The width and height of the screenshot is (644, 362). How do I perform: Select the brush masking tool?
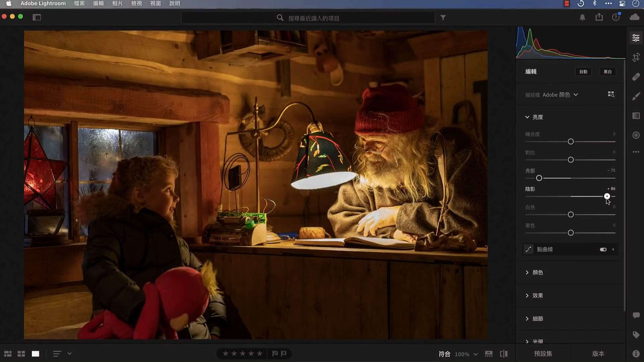click(x=636, y=97)
